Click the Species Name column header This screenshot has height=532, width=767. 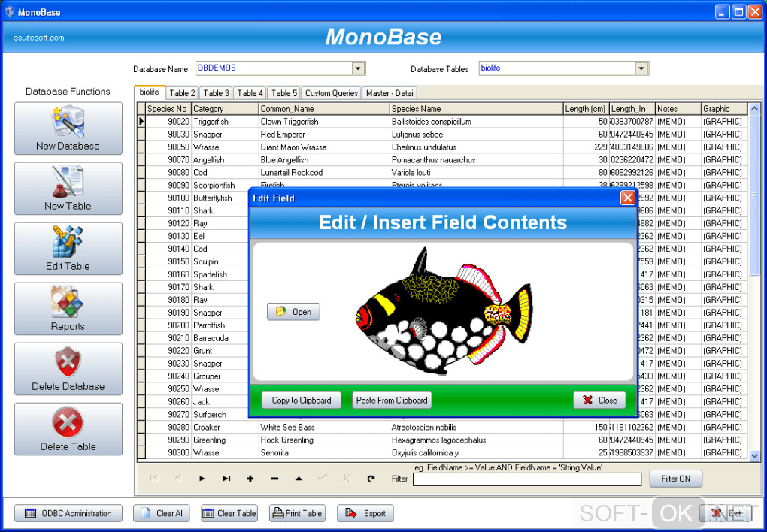pyautogui.click(x=477, y=109)
